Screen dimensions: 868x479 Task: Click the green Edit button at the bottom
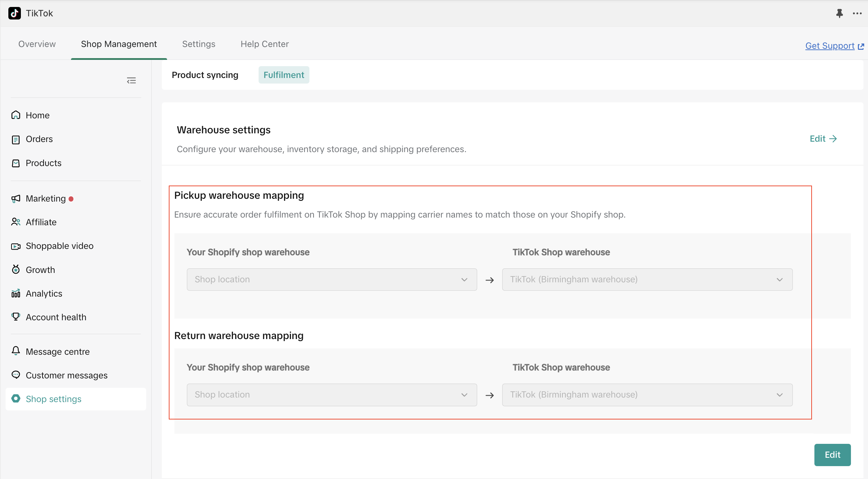(x=833, y=455)
